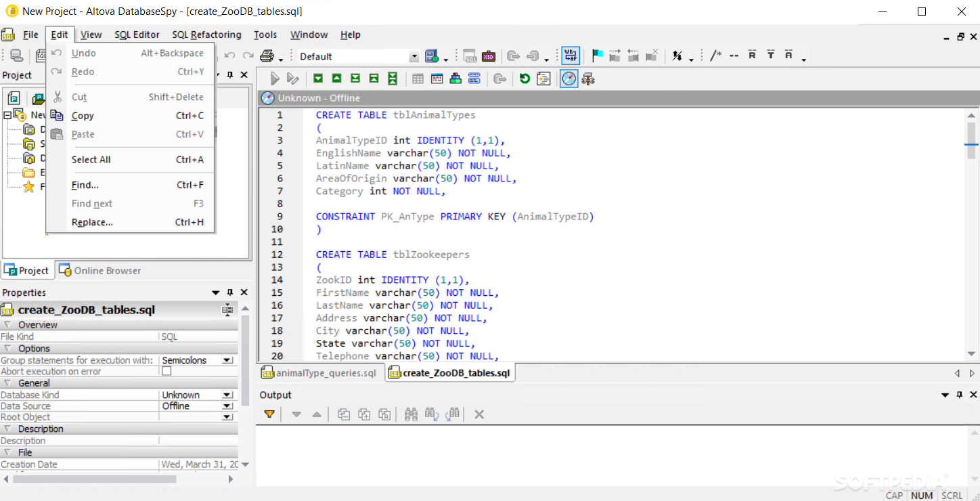The image size is (980, 501).
Task: Pin the Project panel with the pushpin
Action: point(230,75)
